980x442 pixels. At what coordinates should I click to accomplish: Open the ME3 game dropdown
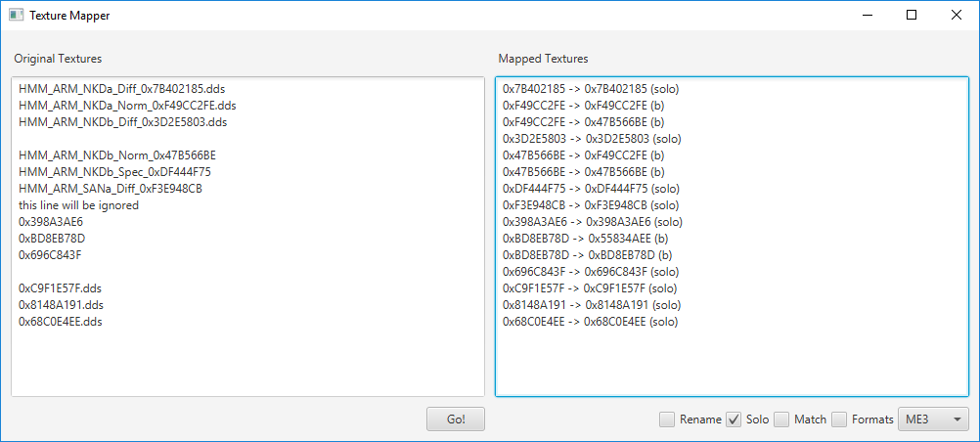click(x=933, y=420)
